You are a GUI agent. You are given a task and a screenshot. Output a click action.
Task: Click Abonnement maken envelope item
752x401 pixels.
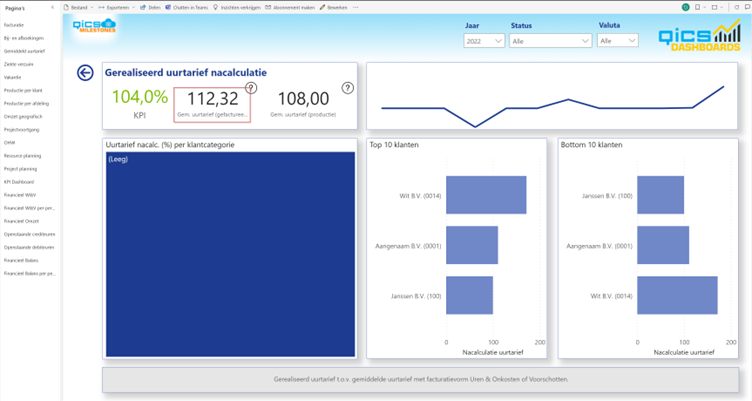290,8
